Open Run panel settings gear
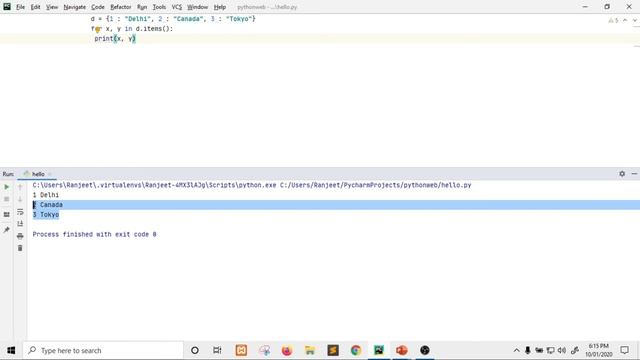Image resolution: width=640 pixels, height=360 pixels. 622,174
